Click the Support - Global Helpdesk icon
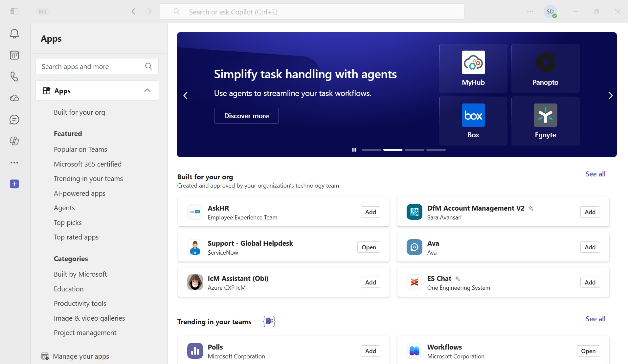The image size is (628, 364). click(195, 247)
